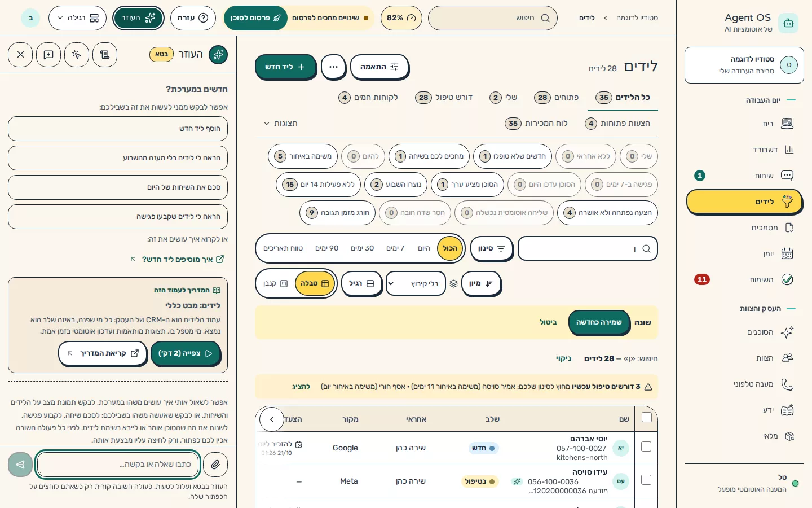
Task: Click the send arrow icon in chat
Action: coord(20,465)
